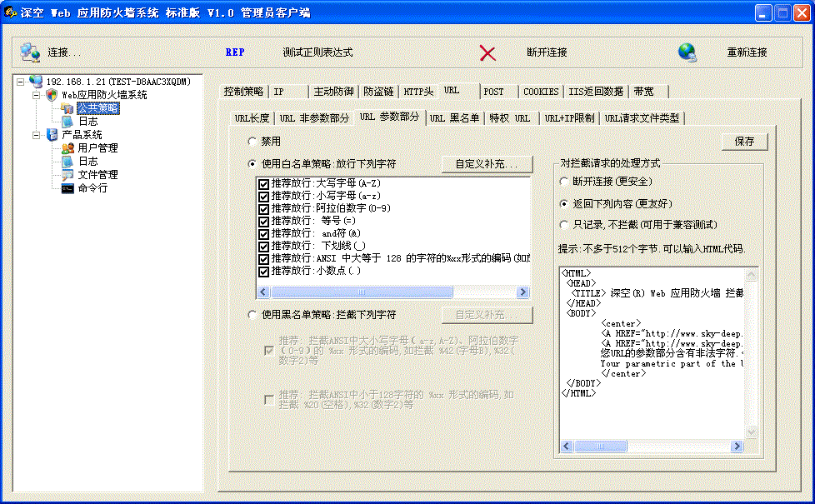This screenshot has width=815, height=504.
Task: Switch to the IP tab
Action: coord(288,92)
